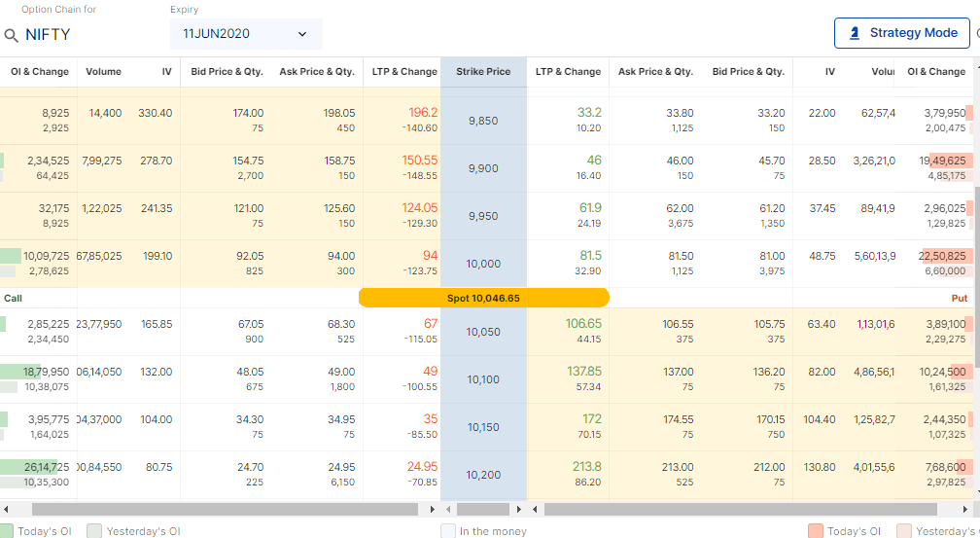Click put LTP 213.8 for 10,200 strike
This screenshot has width=980, height=538.
587,467
